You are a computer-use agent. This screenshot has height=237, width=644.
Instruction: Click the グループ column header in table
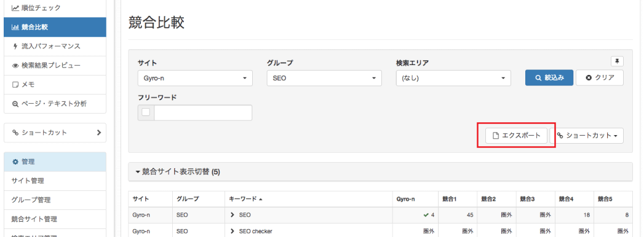click(199, 199)
